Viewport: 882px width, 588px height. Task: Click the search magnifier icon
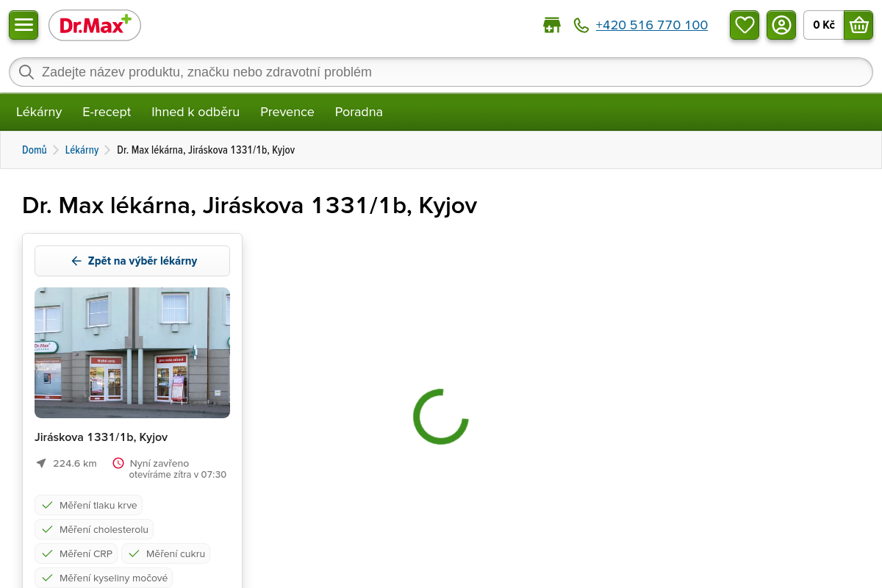tap(26, 72)
